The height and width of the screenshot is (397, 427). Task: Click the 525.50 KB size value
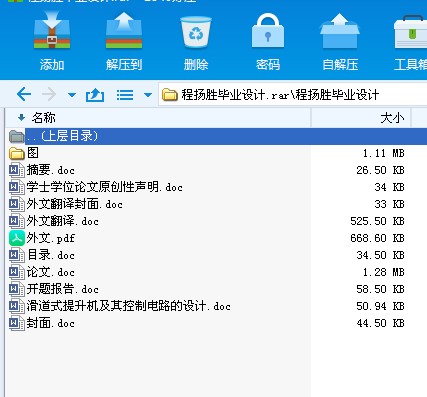point(377,221)
